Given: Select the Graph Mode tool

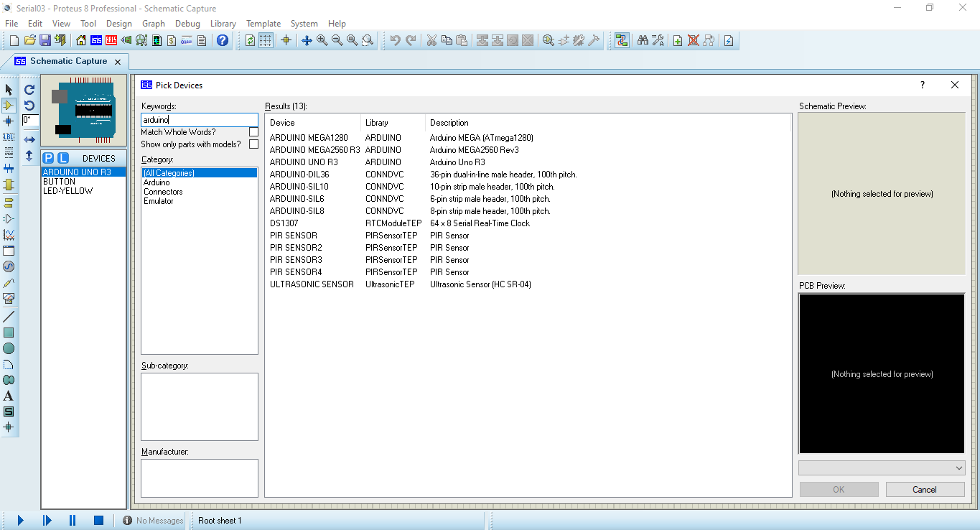Looking at the screenshot, I should click(9, 235).
